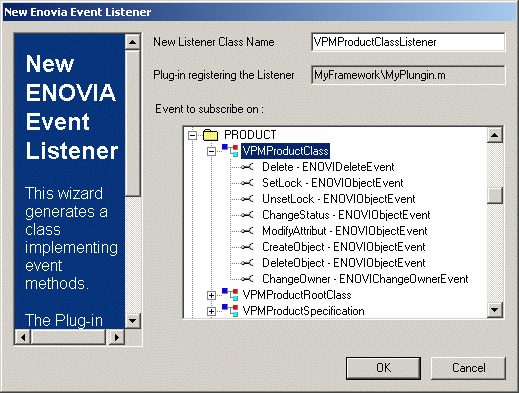
Task: Expand the VPMProductSpecification node
Action: 211,311
